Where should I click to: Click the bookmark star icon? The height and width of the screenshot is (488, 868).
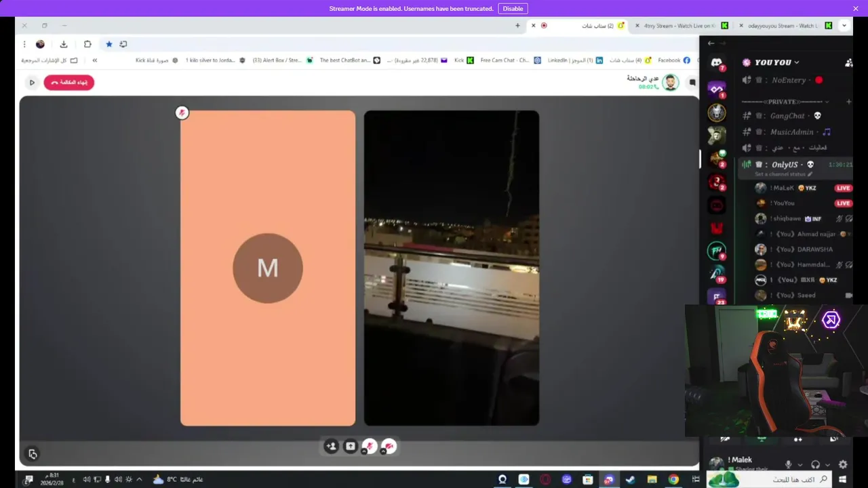coord(108,44)
